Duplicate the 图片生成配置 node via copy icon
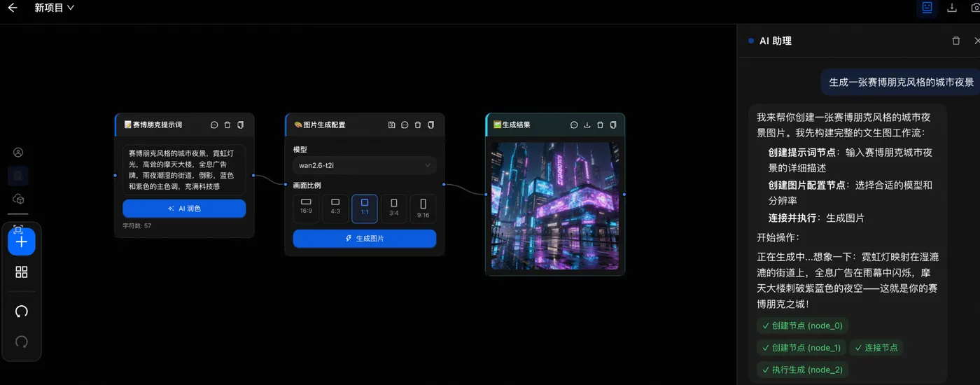 430,125
